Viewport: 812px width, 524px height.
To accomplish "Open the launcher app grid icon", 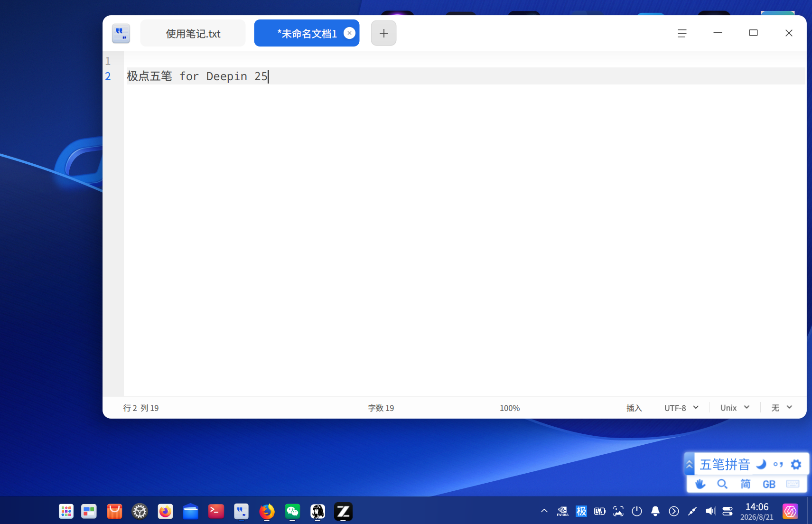I will [x=66, y=511].
